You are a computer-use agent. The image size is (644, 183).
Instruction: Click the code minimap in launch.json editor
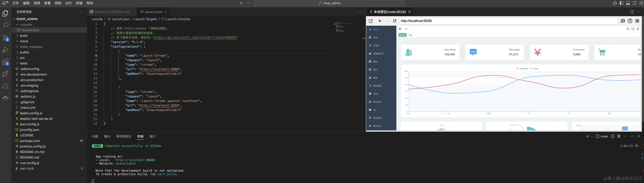pos(343,27)
